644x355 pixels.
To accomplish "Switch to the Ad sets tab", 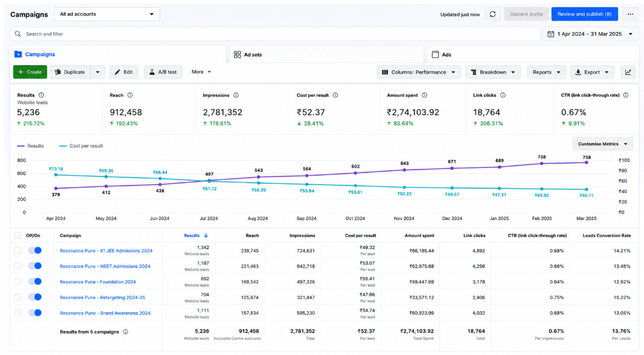I will pos(326,54).
